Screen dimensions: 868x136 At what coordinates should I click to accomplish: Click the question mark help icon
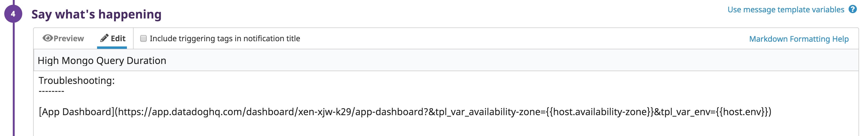[x=853, y=9]
